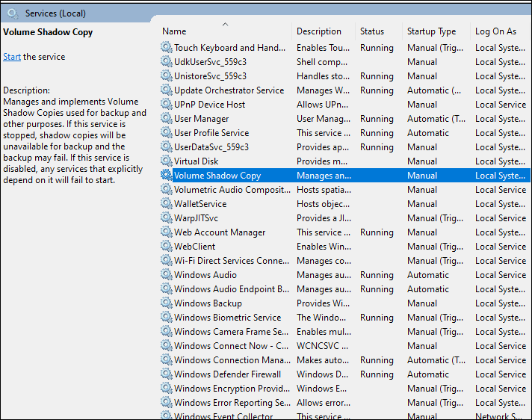Sort list by Startup Type column
The image size is (532, 420).
pyautogui.click(x=431, y=31)
